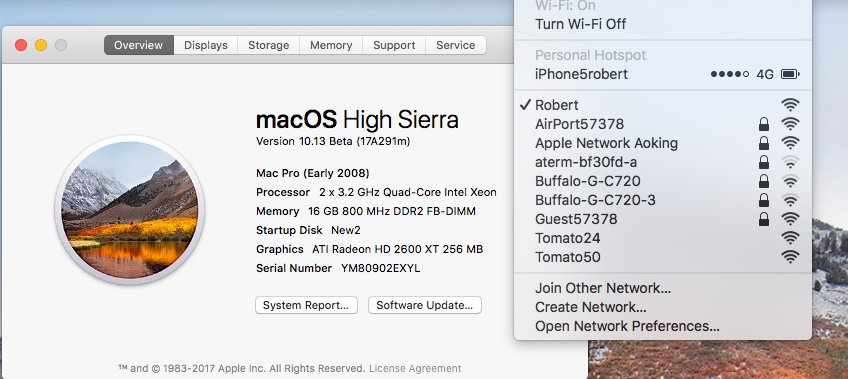Viewport: 848px width, 379px height.
Task: Click the battery icon on the iPhone5robert row
Action: point(790,74)
